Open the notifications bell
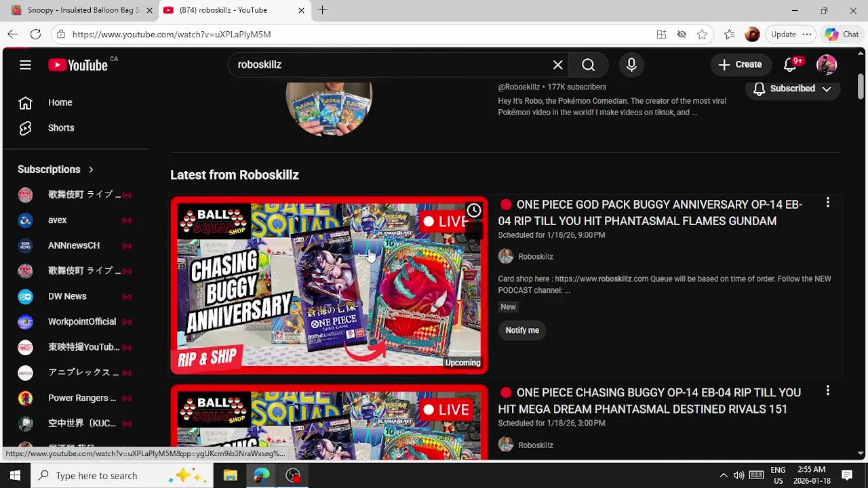The width and height of the screenshot is (868, 488). coord(790,64)
